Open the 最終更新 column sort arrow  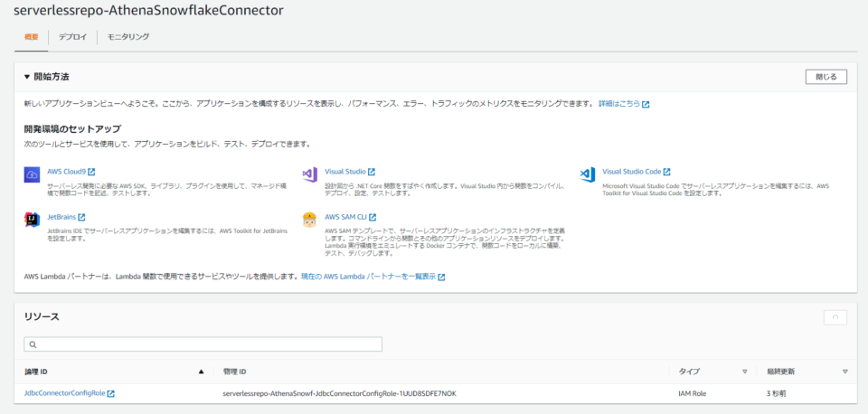tap(844, 372)
